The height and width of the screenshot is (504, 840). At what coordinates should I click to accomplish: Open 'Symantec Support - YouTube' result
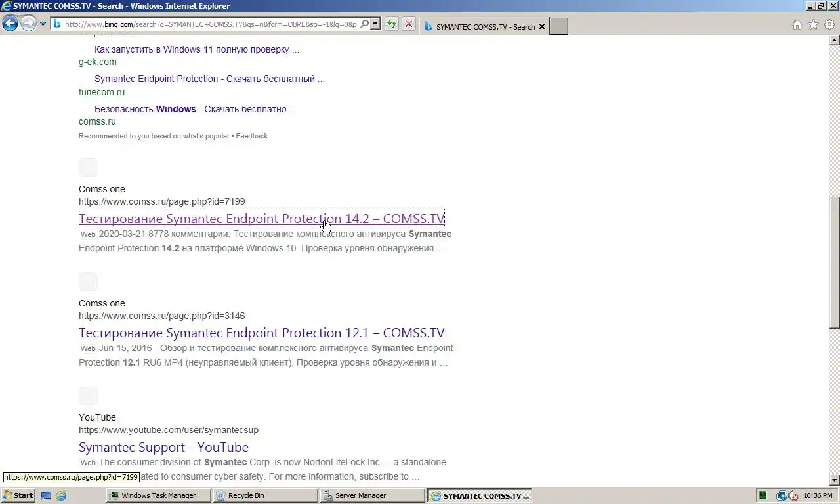[163, 447]
